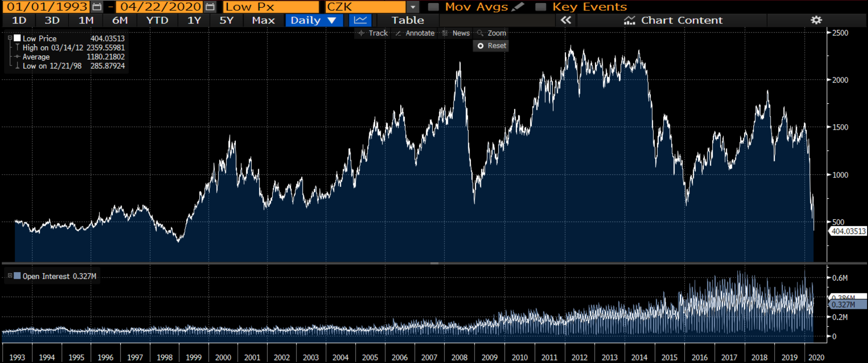Collapse the Open Interest legend expander
Screen dimensions: 868x363
tap(10, 276)
